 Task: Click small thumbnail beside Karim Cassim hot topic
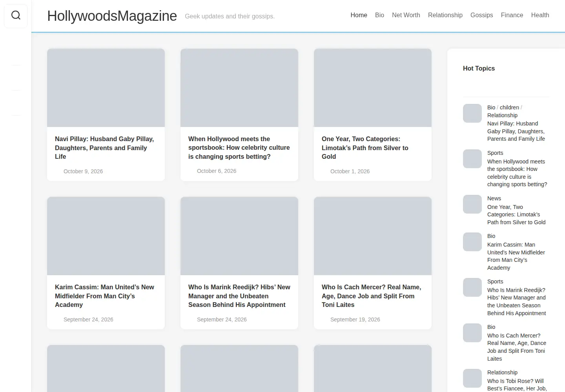click(x=472, y=242)
